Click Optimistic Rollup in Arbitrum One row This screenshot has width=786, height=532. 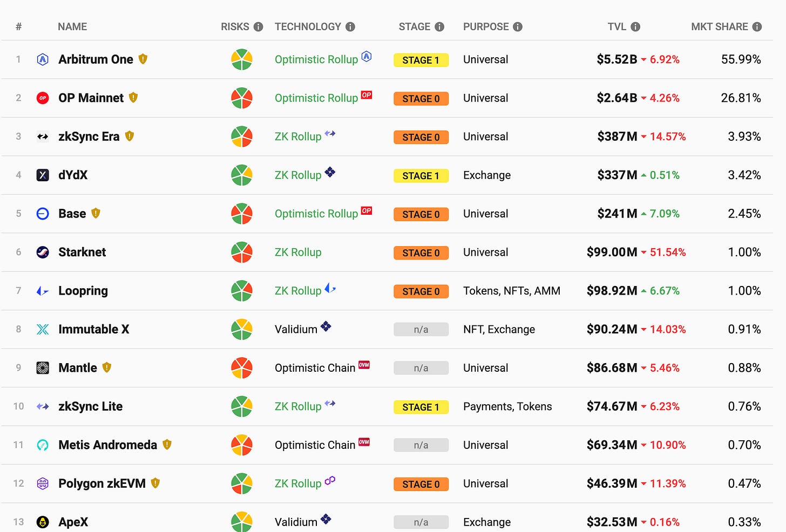316,59
